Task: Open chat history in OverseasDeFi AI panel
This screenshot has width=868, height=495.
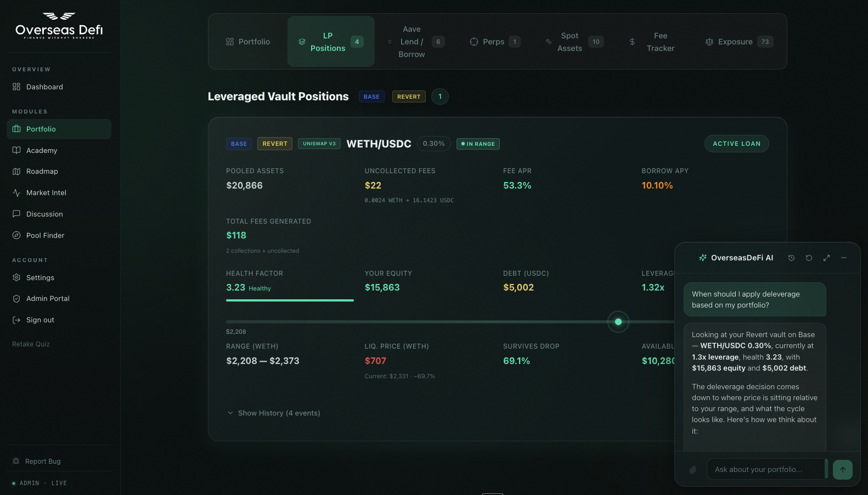Action: (x=791, y=258)
